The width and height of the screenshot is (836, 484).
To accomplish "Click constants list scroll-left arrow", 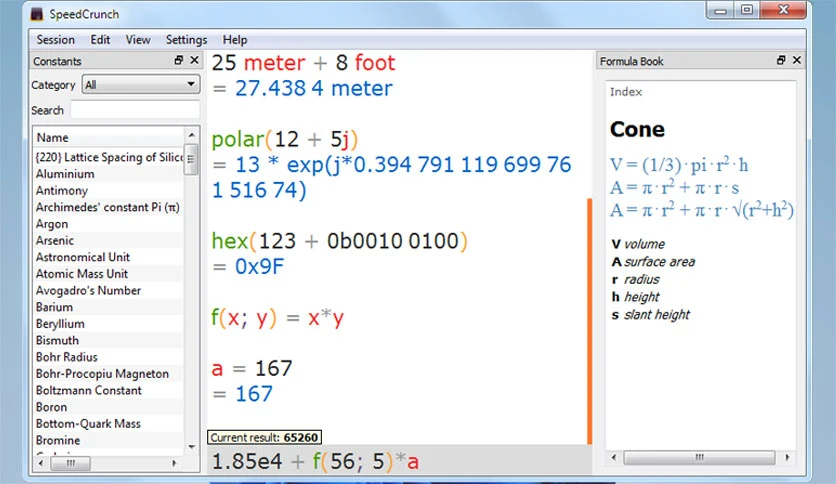I will click(41, 464).
